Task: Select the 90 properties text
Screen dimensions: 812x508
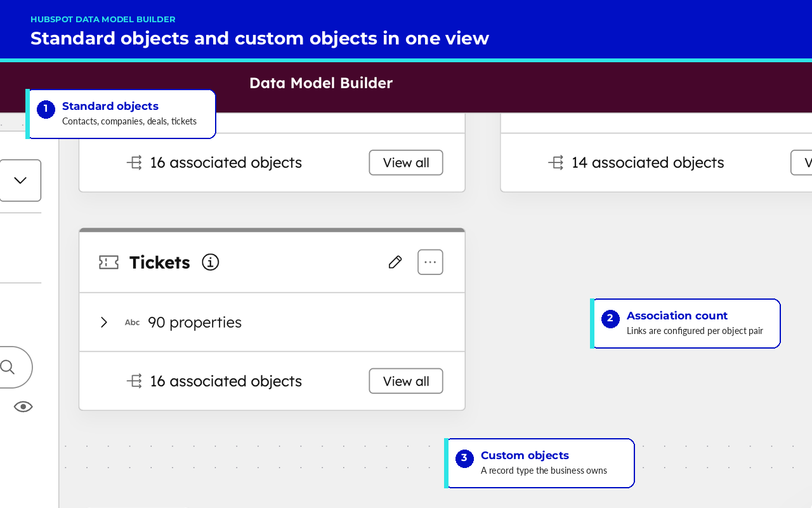Action: point(195,323)
